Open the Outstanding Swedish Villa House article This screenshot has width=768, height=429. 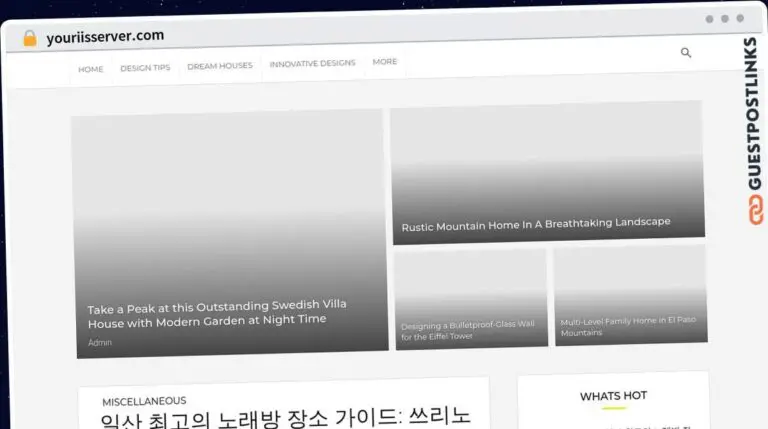216,313
